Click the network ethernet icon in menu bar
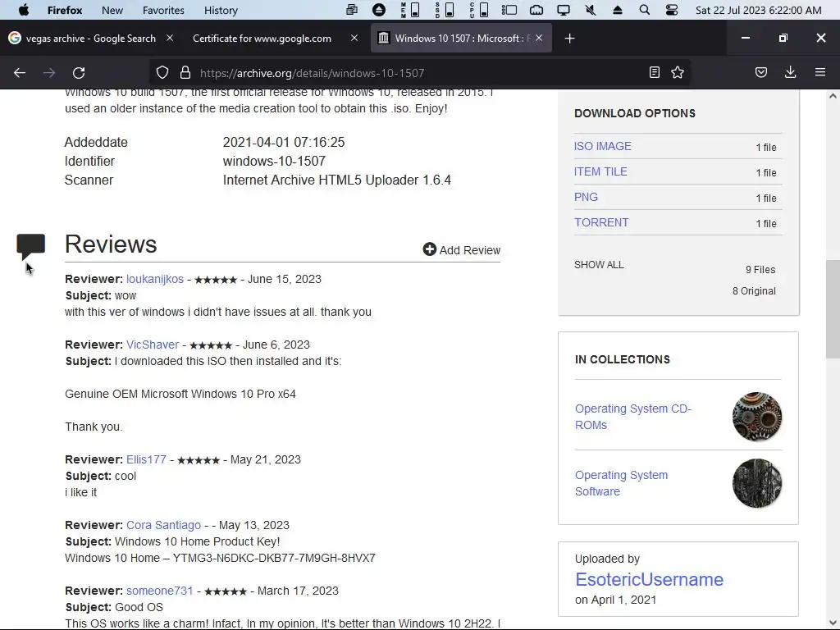The image size is (840, 630). click(x=536, y=10)
